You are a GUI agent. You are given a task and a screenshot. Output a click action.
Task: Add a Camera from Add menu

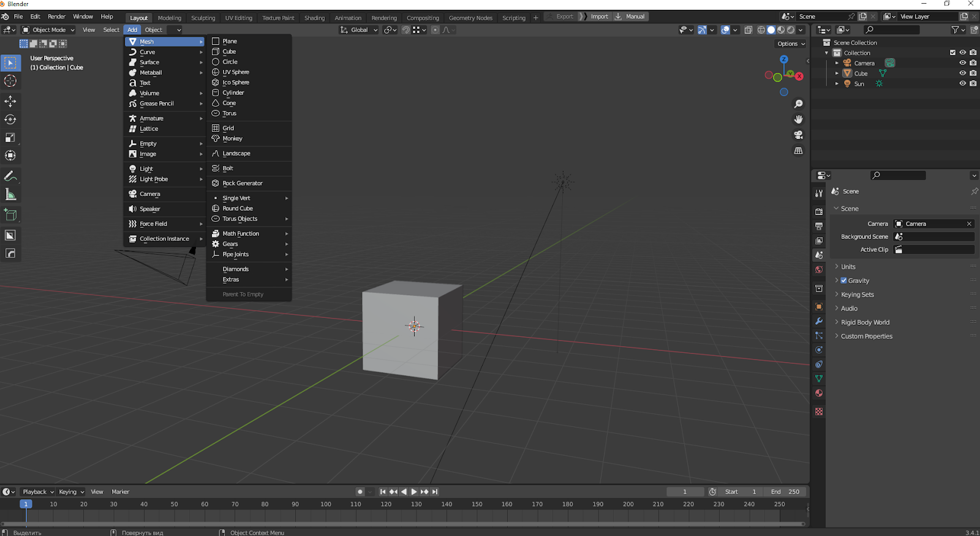click(165, 194)
